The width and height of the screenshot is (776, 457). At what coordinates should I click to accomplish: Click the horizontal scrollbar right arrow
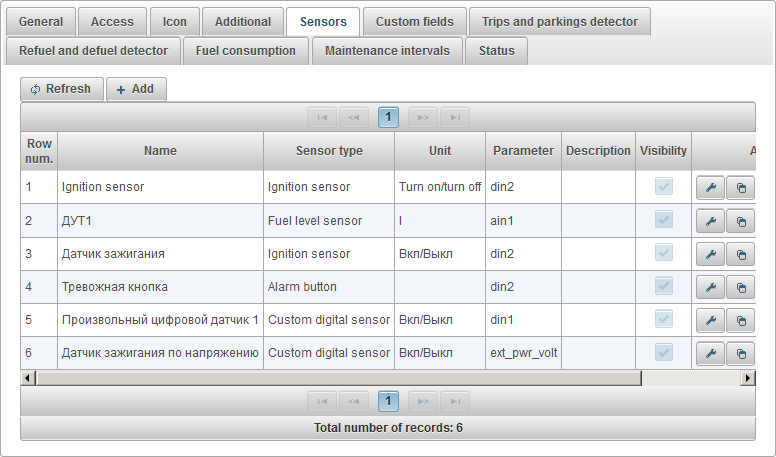coord(748,379)
